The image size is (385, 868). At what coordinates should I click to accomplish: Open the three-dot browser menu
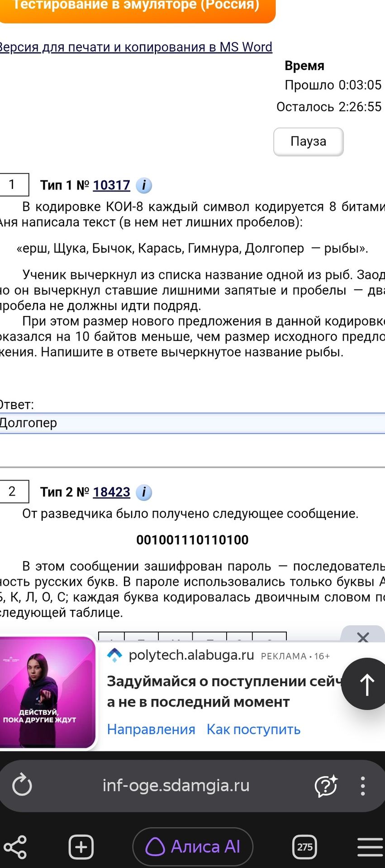[362, 786]
